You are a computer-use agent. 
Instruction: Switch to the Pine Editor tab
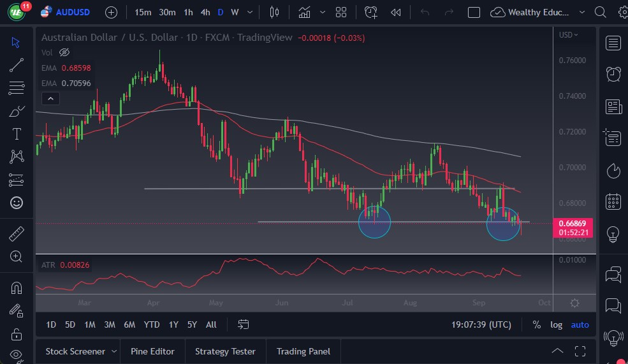click(x=153, y=351)
